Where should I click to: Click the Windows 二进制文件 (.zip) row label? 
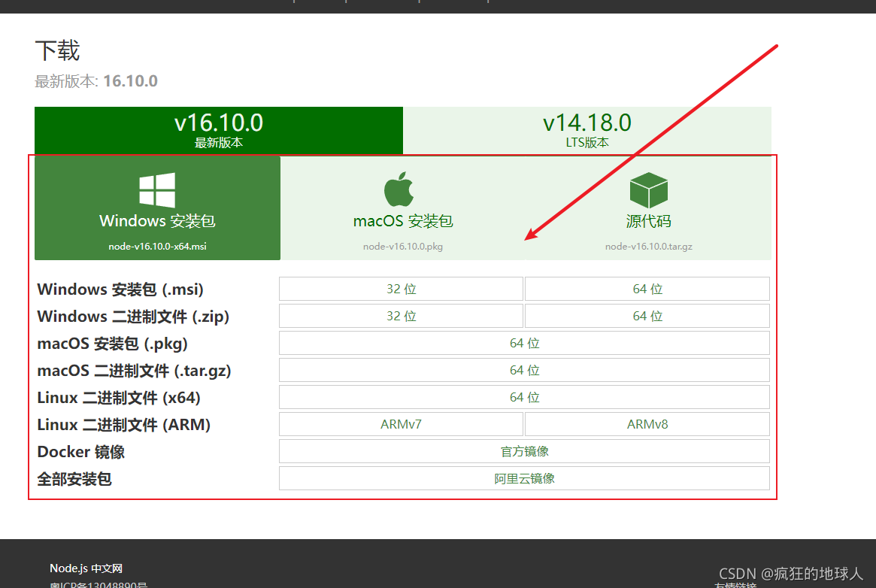point(133,317)
